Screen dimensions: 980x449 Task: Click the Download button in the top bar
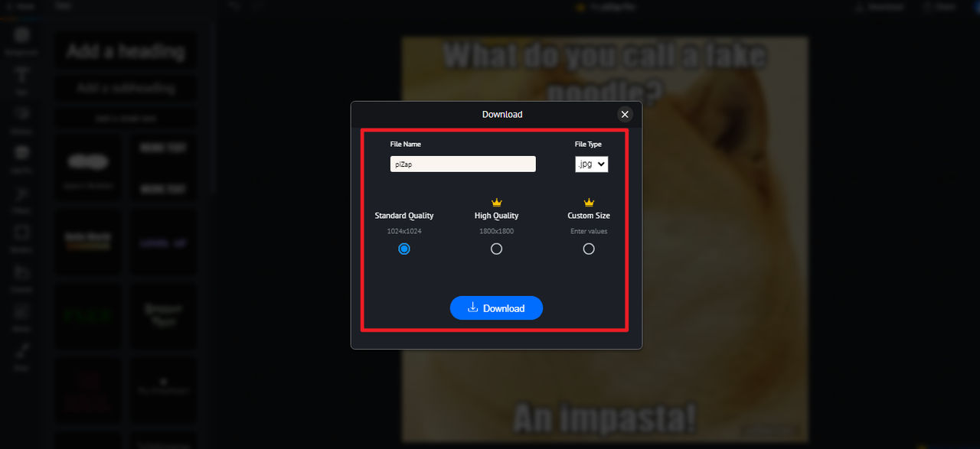(880, 7)
